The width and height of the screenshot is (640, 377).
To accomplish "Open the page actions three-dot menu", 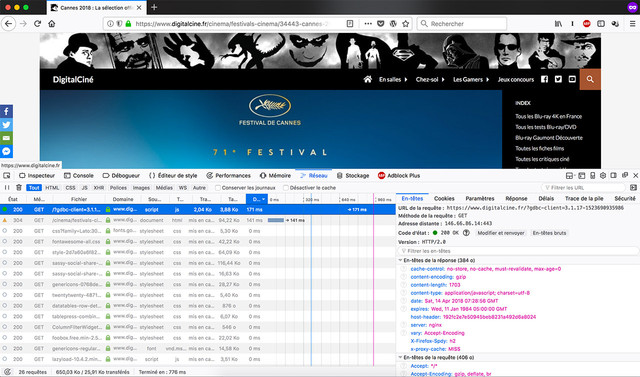I will point(368,24).
